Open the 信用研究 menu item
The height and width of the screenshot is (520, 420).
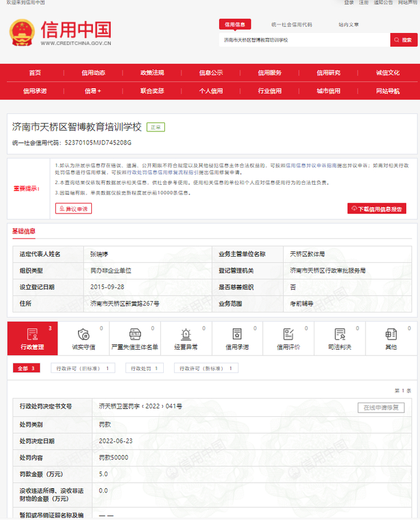point(328,73)
